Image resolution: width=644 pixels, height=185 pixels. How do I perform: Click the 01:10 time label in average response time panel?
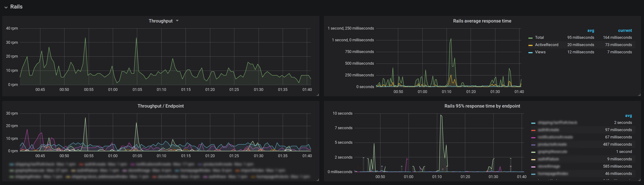click(x=446, y=91)
